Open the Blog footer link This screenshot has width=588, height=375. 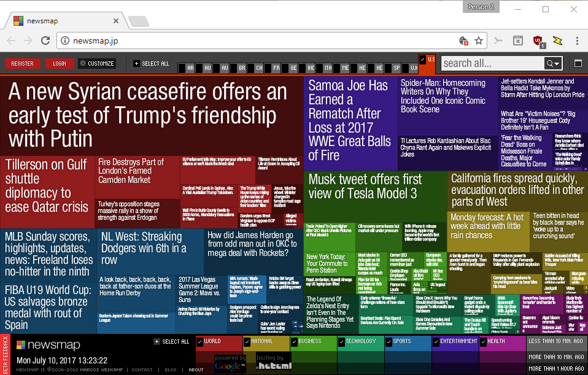[170, 369]
